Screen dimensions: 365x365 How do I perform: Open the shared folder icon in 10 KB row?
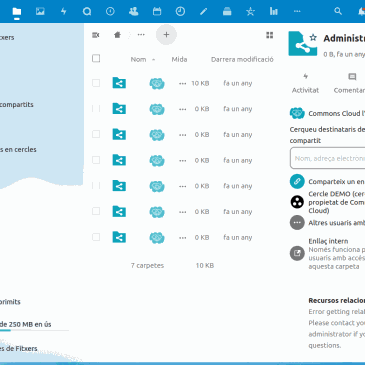click(119, 83)
